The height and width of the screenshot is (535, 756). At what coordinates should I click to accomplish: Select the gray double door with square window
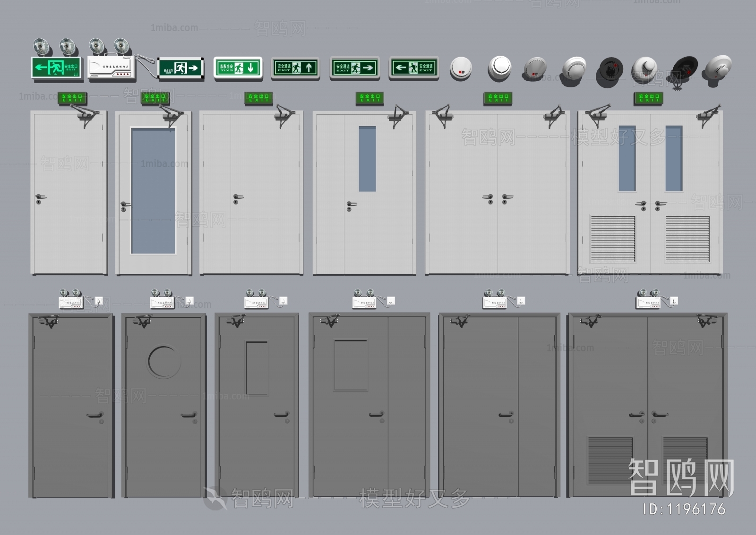(x=369, y=406)
